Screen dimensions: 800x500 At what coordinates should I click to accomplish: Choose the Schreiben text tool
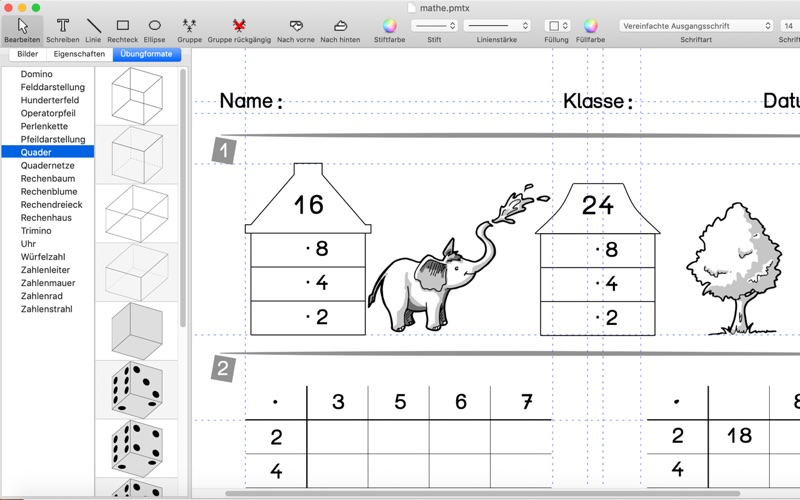pos(63,30)
